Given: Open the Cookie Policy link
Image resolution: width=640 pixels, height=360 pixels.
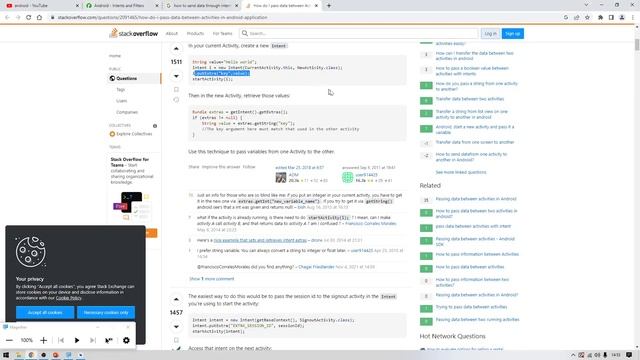Looking at the screenshot, I should (69, 298).
